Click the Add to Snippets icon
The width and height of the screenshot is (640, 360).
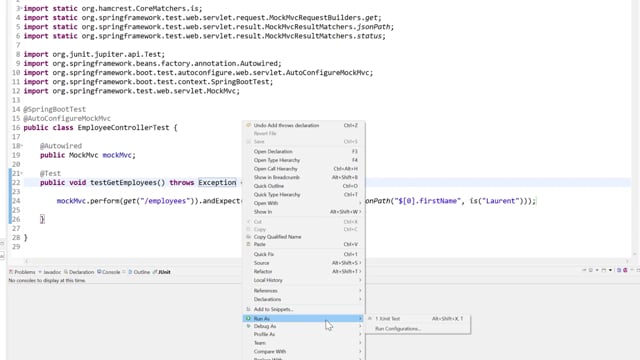[248, 309]
